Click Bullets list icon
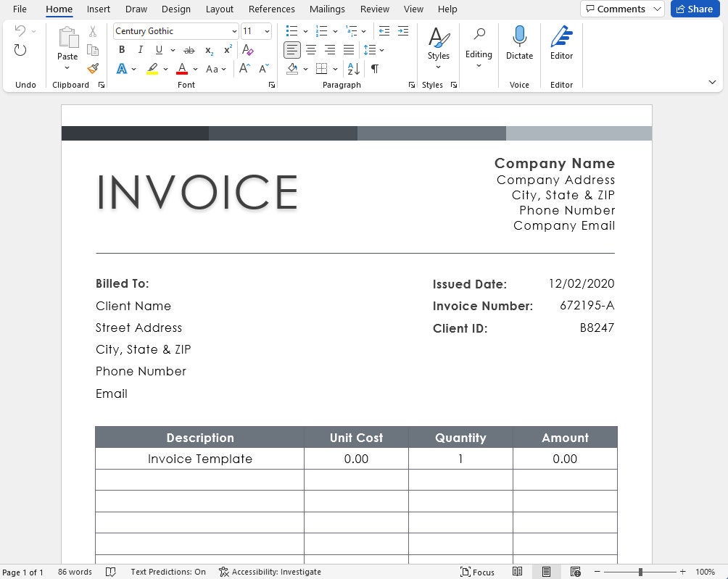The height and width of the screenshot is (579, 728). click(x=291, y=31)
